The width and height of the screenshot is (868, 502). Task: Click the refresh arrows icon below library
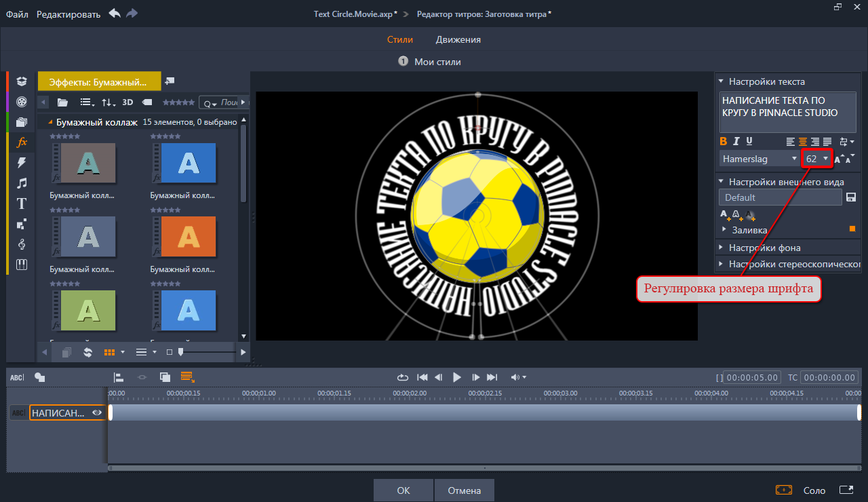coord(87,352)
